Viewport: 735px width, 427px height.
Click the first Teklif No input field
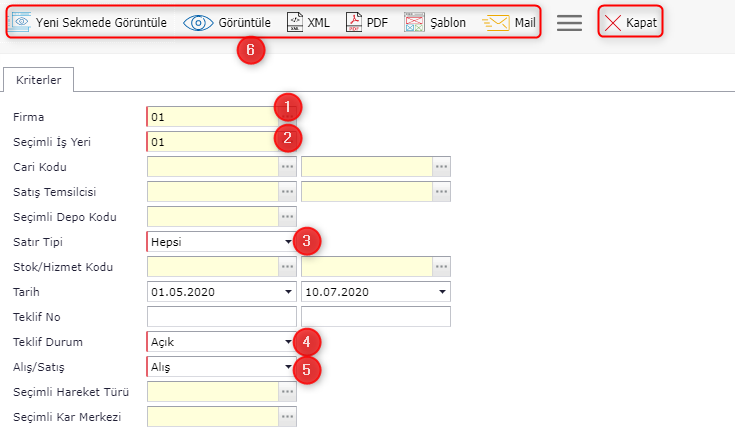pos(221,317)
